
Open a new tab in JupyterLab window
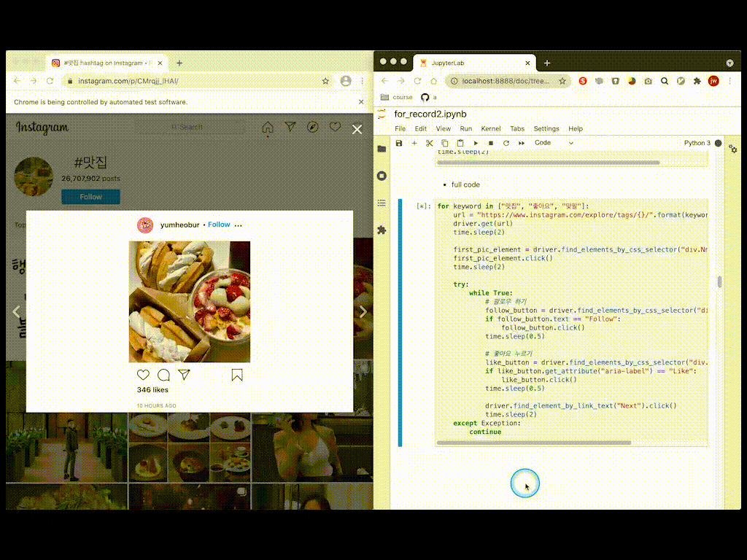point(547,63)
